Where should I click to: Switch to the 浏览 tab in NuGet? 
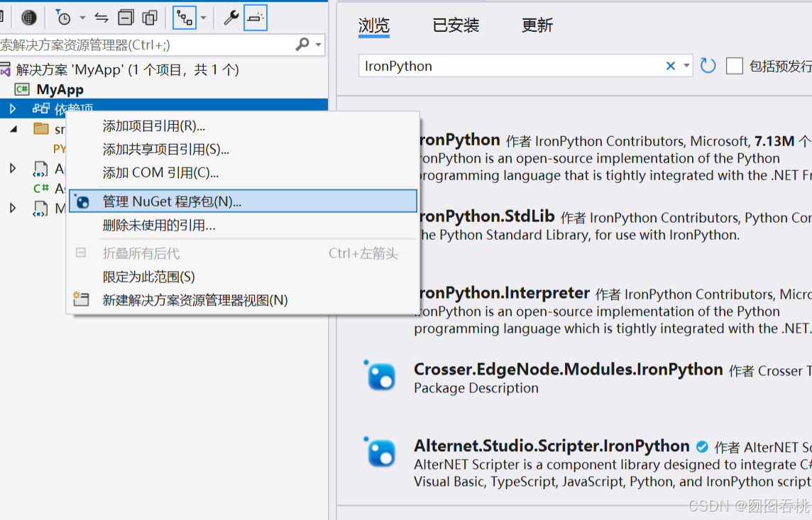(373, 25)
